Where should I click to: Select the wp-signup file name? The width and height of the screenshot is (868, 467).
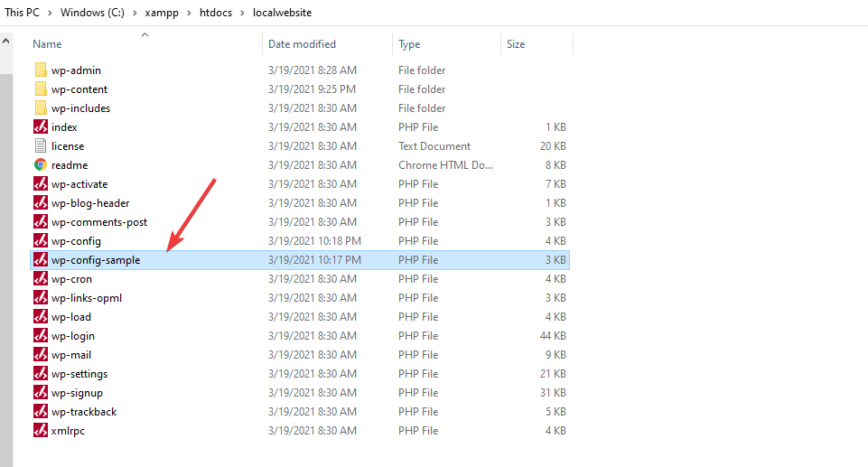point(77,393)
